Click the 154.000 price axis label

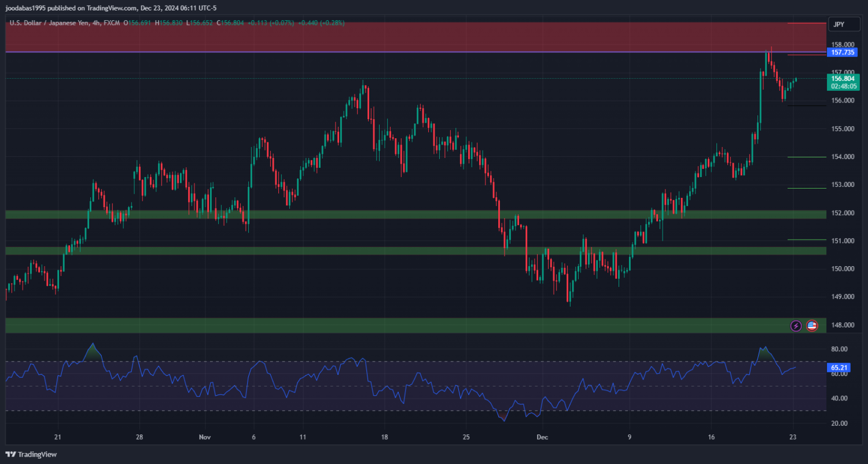tap(843, 157)
